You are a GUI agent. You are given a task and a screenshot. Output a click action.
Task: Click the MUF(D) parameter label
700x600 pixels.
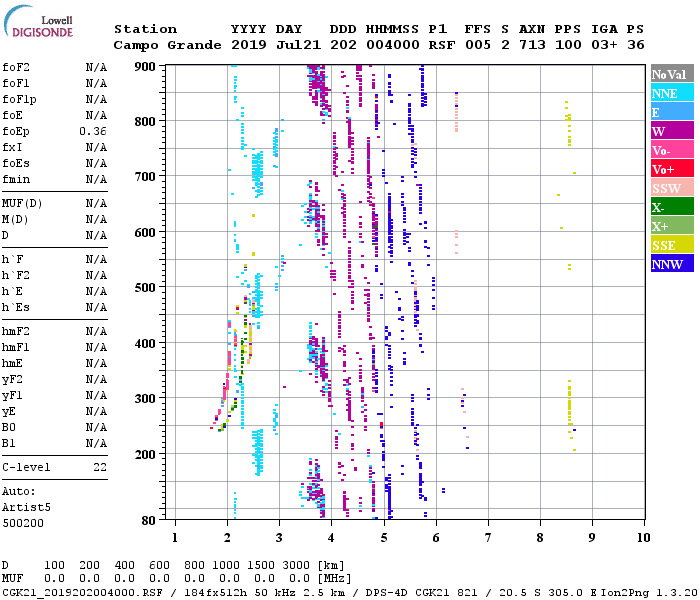point(22,204)
